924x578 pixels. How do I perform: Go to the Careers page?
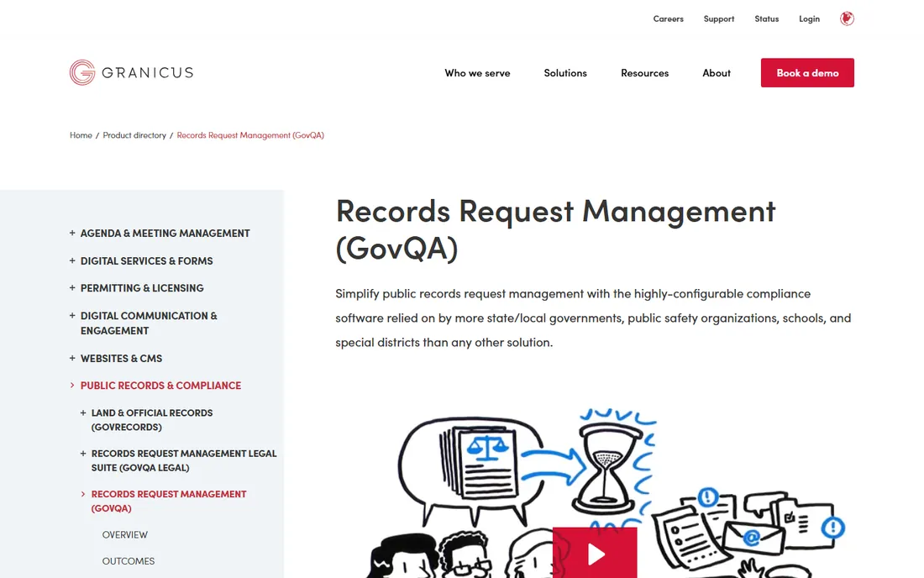coord(669,18)
